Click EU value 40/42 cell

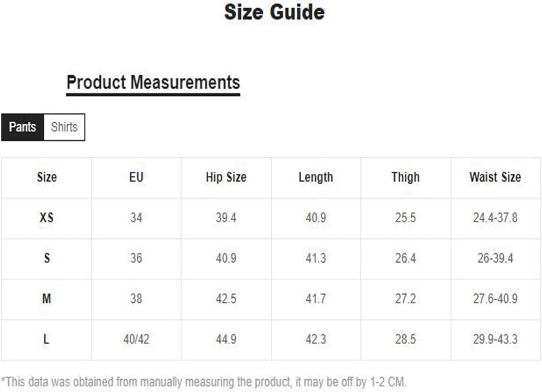(136, 339)
